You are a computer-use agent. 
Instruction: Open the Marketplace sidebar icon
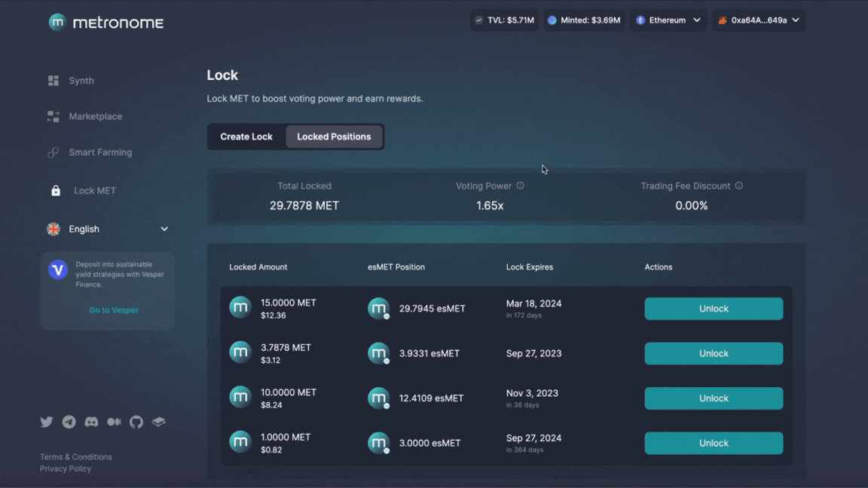coord(53,116)
